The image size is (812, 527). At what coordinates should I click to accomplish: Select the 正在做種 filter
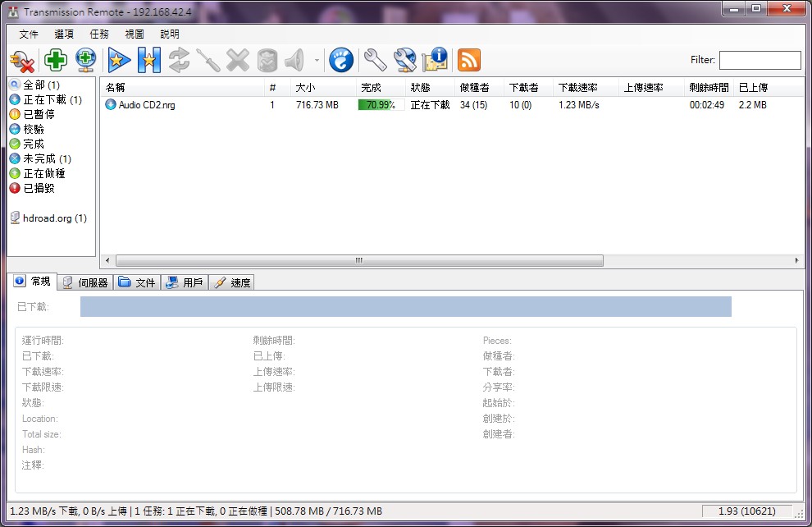tap(37, 173)
